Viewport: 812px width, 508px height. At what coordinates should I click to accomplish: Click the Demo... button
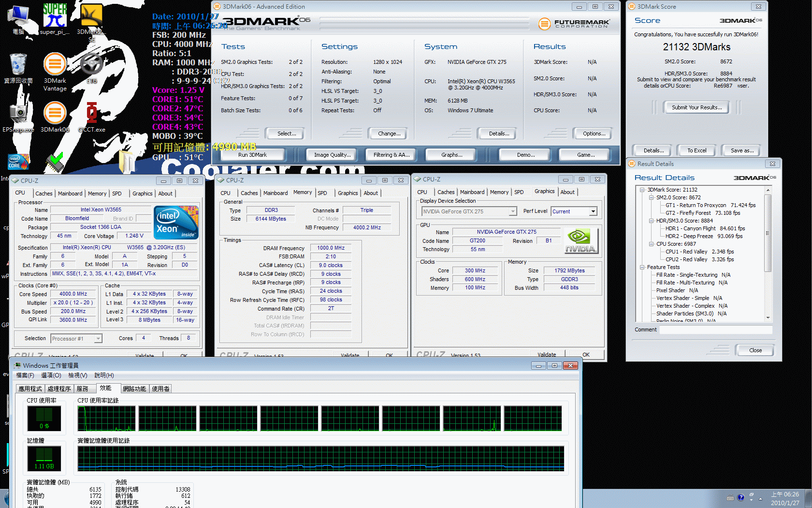pyautogui.click(x=526, y=155)
